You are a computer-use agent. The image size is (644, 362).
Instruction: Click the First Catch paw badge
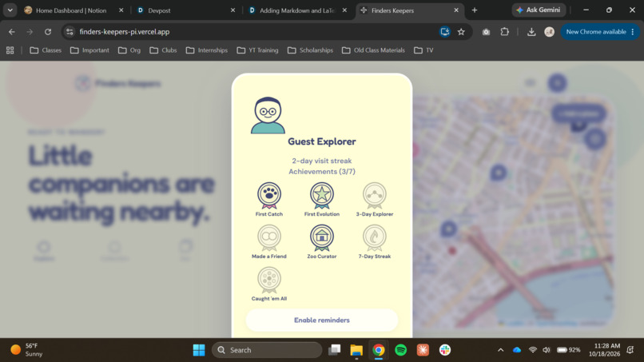(x=269, y=196)
